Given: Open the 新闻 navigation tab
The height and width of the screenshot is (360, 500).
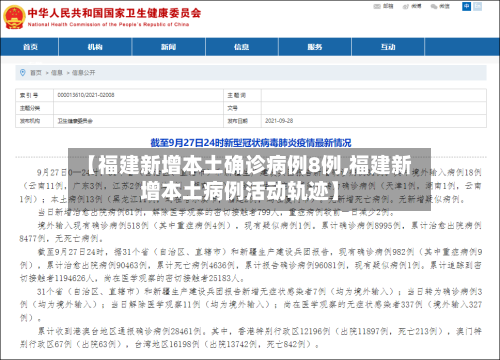Looking at the screenshot, I should coord(168,47).
